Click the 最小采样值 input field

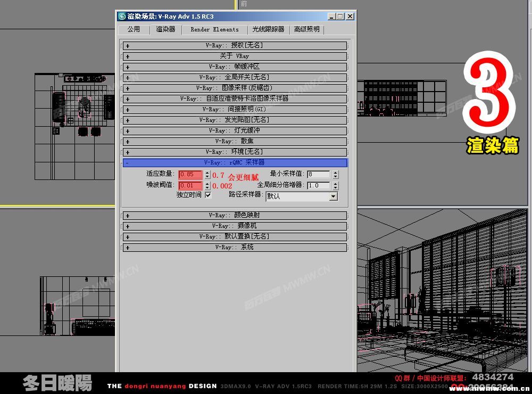point(319,175)
